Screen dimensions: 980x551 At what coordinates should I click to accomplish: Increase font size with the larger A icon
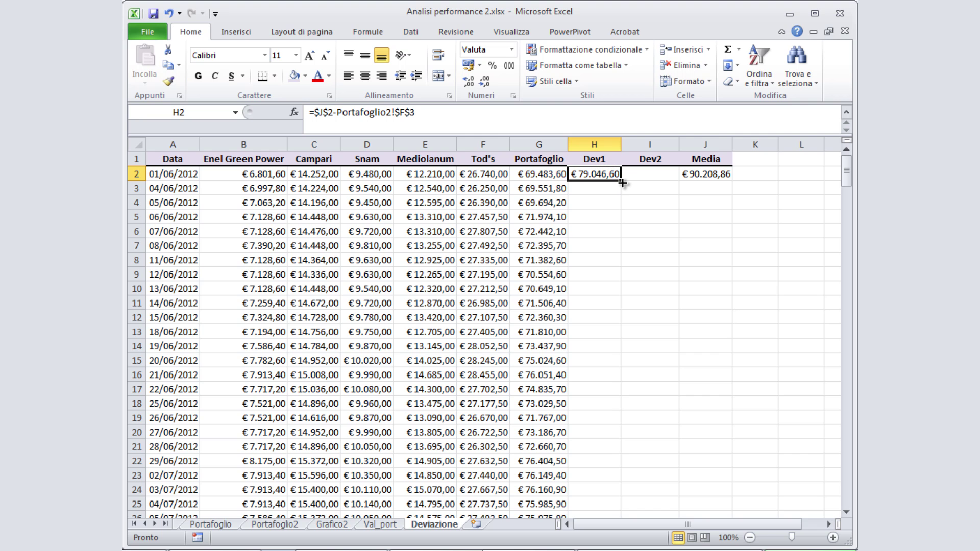(309, 55)
